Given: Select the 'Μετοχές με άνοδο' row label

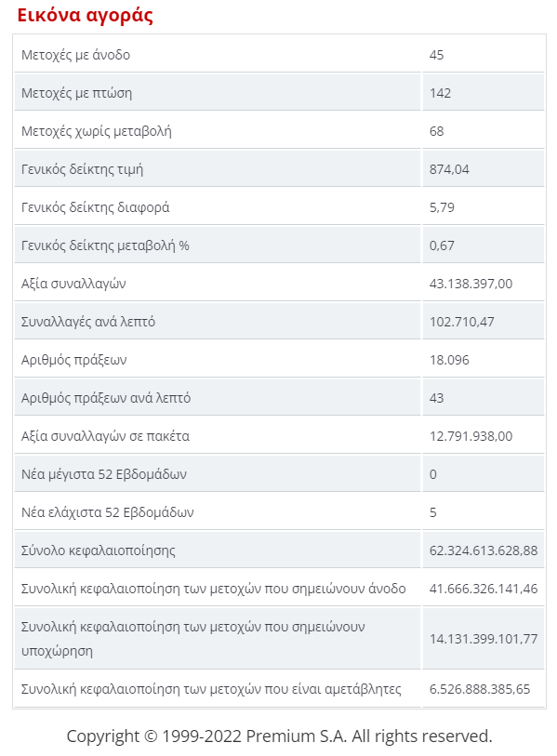Looking at the screenshot, I should pos(75,55).
